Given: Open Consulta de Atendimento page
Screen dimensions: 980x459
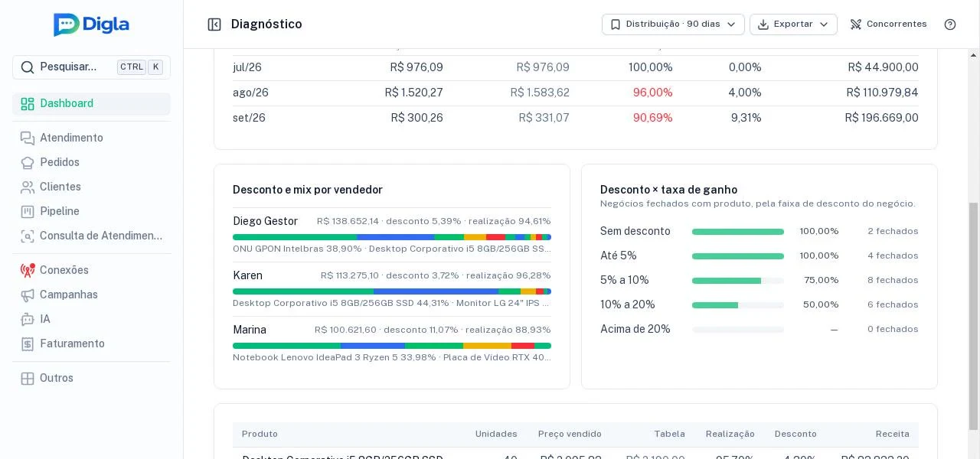Looking at the screenshot, I should point(91,236).
